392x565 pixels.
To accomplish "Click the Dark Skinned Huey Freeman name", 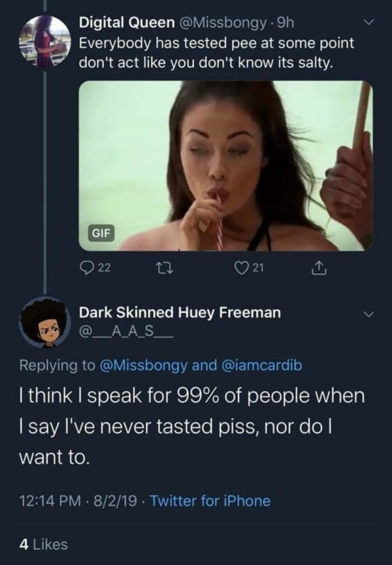I will pos(180,313).
